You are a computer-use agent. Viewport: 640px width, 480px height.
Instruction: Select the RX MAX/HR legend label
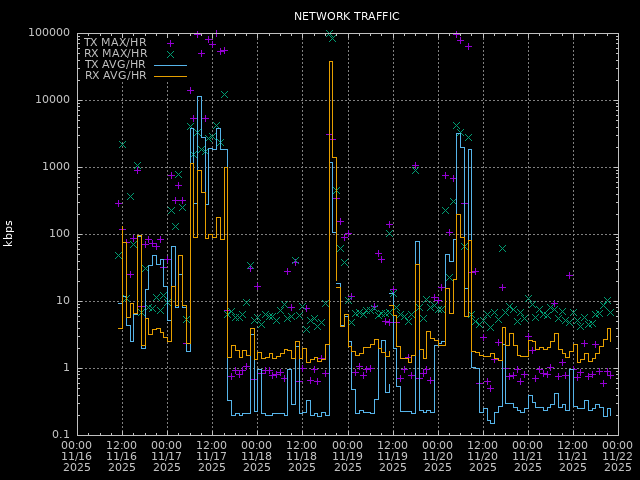tap(115, 54)
